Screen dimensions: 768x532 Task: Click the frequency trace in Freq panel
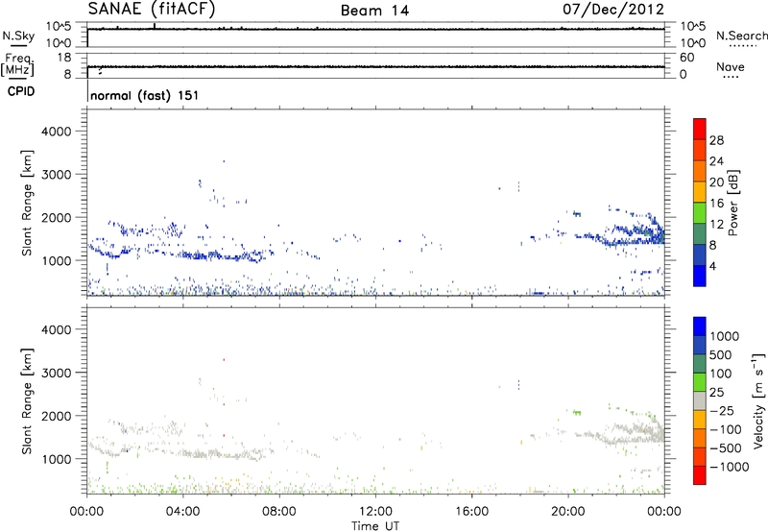click(x=375, y=66)
